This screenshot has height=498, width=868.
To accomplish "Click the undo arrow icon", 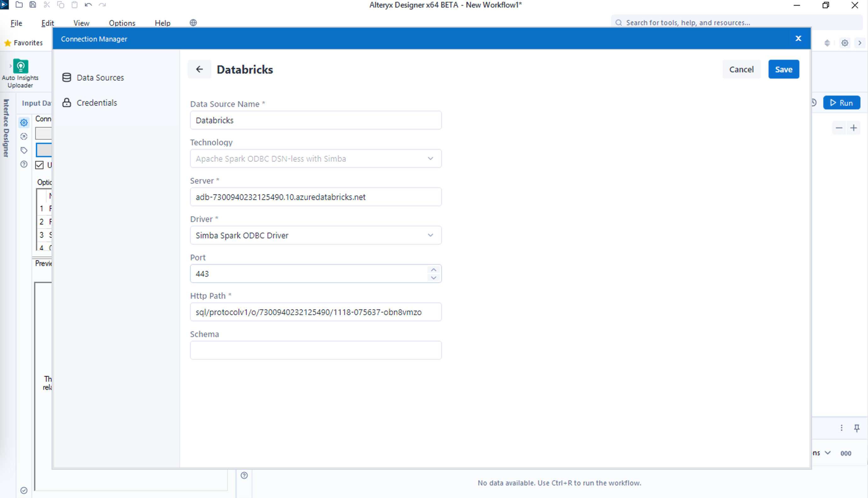I will click(88, 5).
